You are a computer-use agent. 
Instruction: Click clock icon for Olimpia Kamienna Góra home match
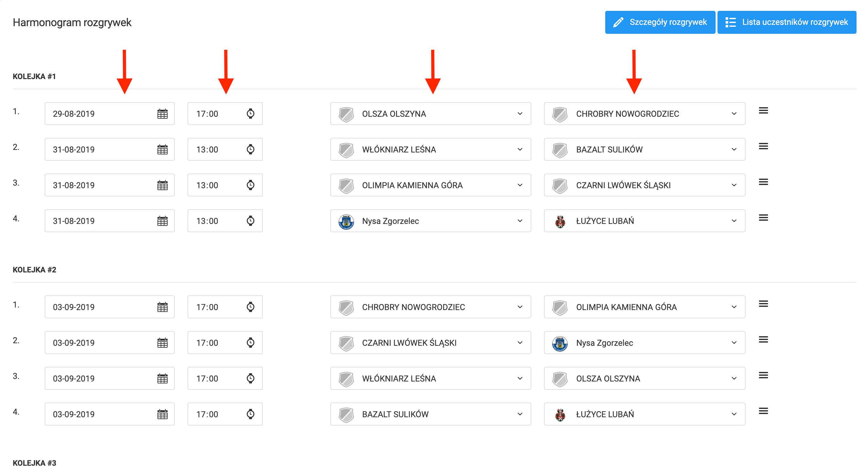250,185
